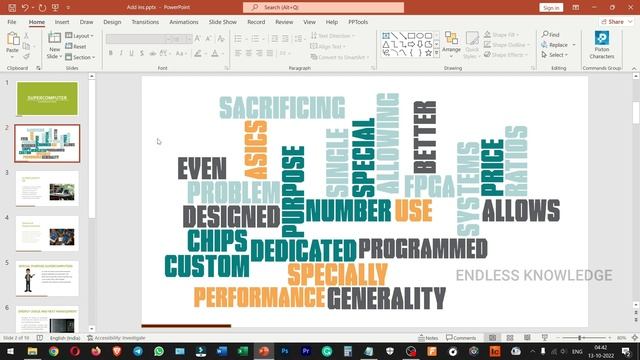Click Find in the Editing group

551,35
